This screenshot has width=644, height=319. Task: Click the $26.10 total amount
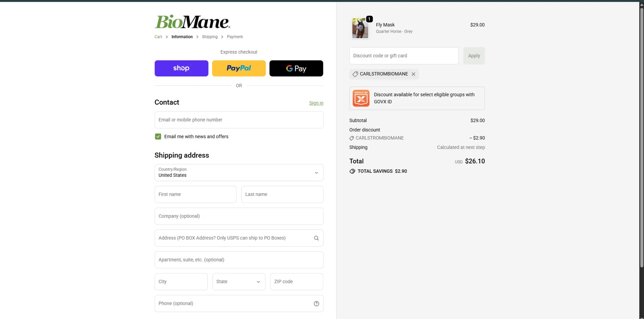(475, 161)
